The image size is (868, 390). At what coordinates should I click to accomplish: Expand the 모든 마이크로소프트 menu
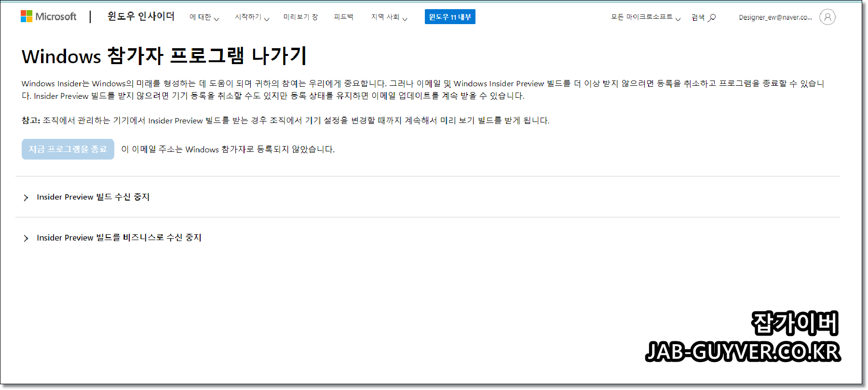[646, 17]
